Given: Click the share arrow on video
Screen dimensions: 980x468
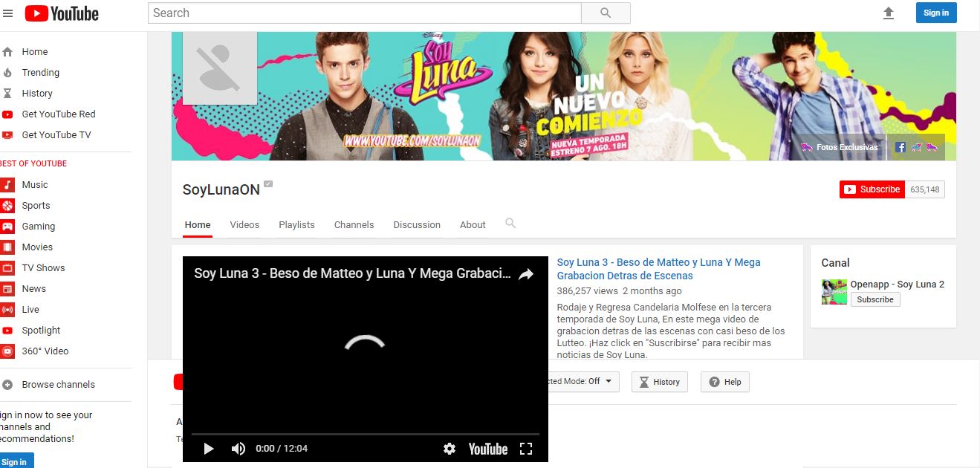Looking at the screenshot, I should point(526,274).
